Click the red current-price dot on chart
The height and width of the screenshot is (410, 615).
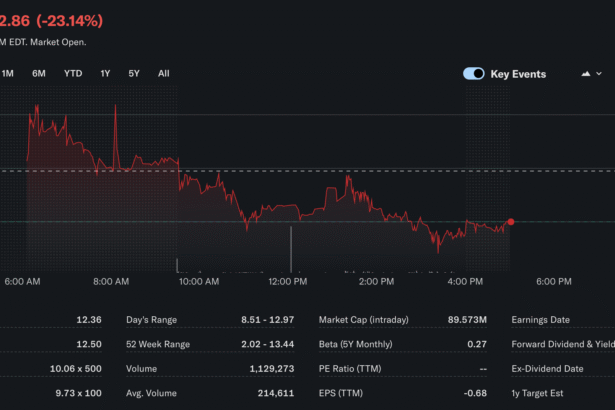pos(511,222)
